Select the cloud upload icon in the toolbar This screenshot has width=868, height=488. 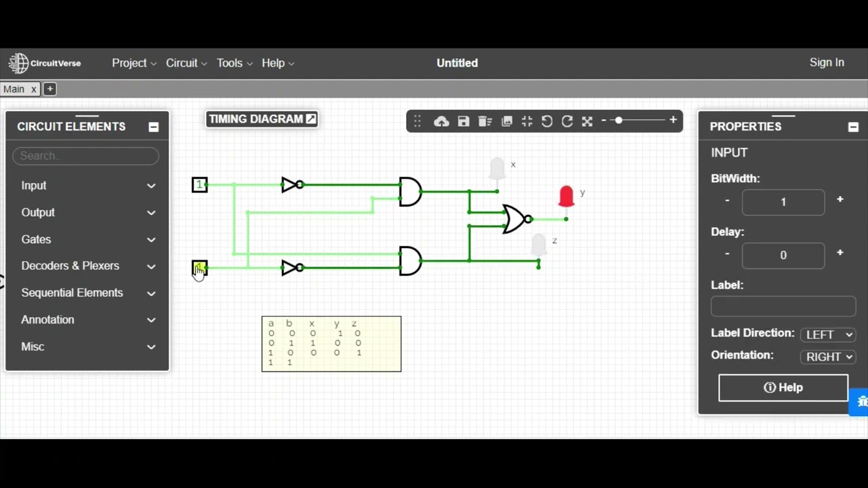pyautogui.click(x=441, y=121)
